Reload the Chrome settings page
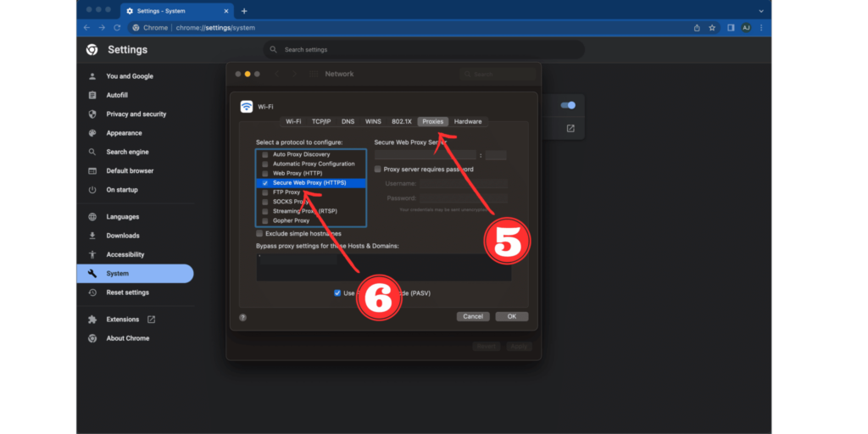The image size is (868, 434). [117, 28]
